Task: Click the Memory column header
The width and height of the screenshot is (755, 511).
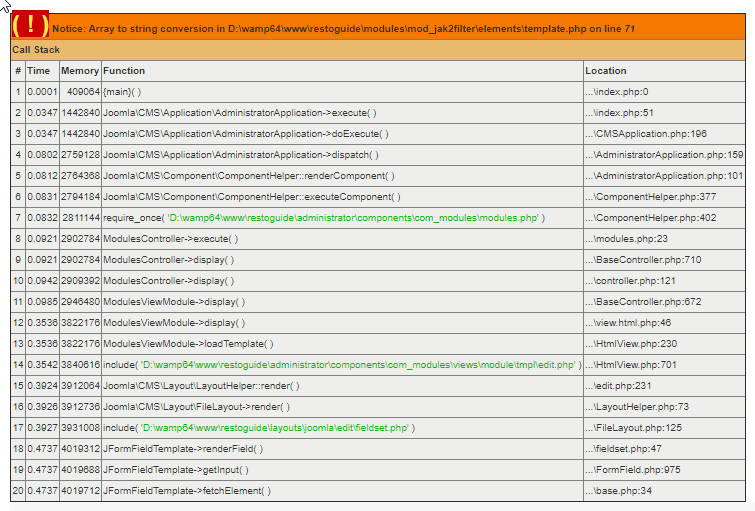Action: point(80,71)
